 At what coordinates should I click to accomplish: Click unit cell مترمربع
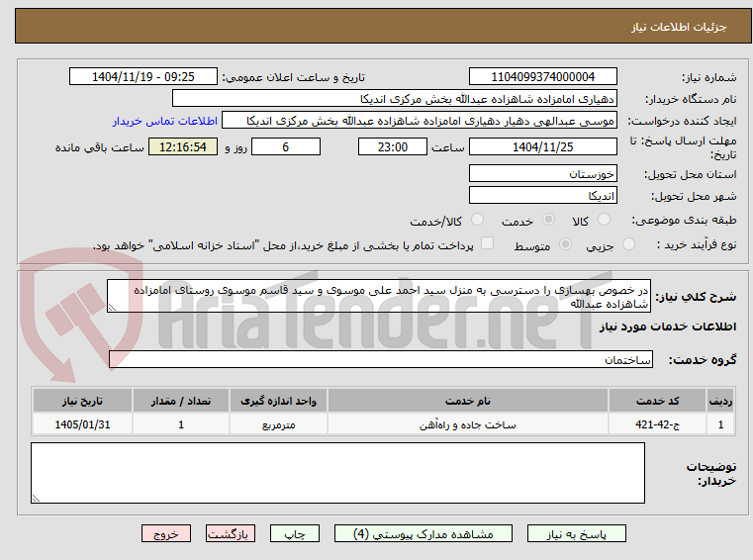coord(278,424)
